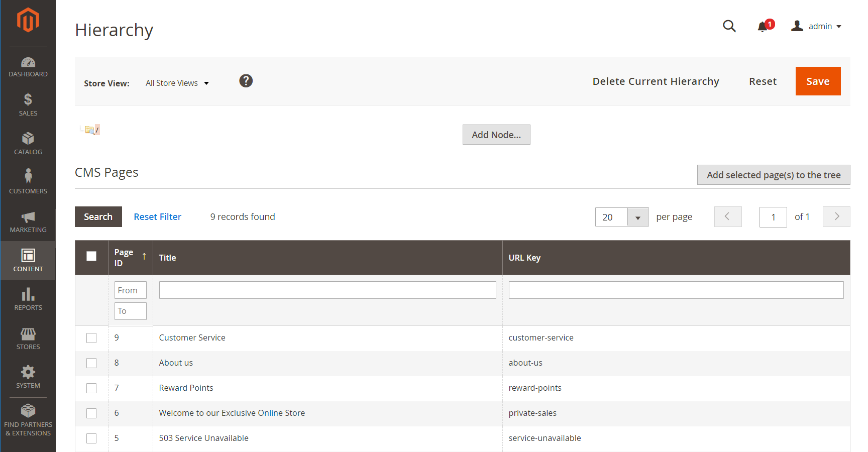Click the about-us URL key

(525, 363)
